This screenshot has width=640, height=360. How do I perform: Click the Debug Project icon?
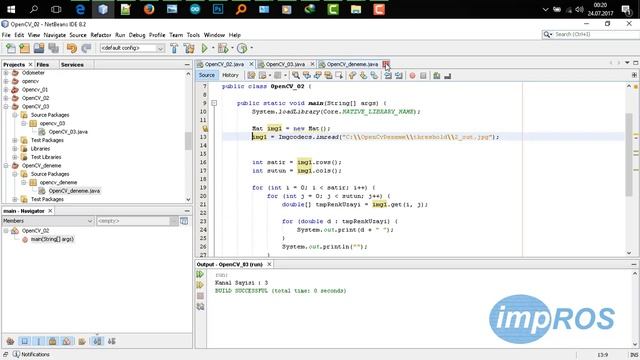223,48
